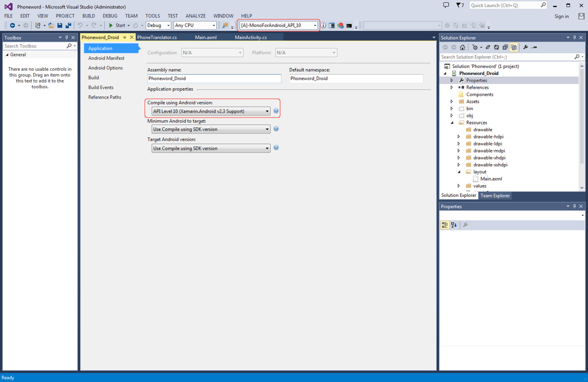Viewport: 588px width, 382px height.
Task: Open Properties wrench icon in Solution Explorer
Action: [x=525, y=47]
